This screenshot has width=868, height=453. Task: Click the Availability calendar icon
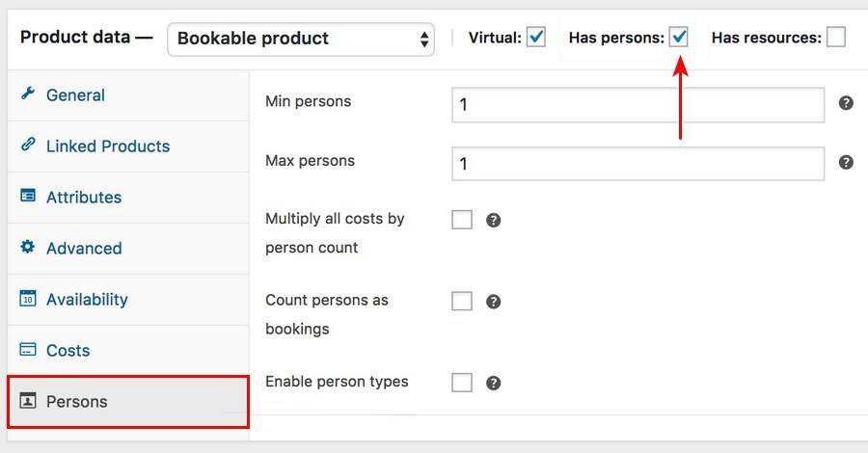tap(28, 298)
